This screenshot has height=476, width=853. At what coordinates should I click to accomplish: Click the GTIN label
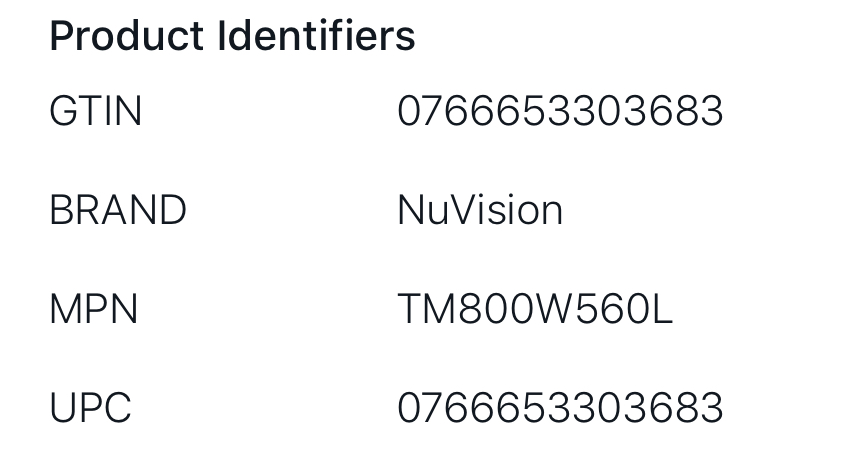(96, 111)
